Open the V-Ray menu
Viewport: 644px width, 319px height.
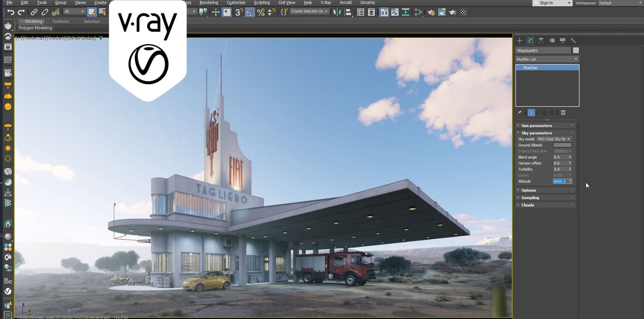326,3
